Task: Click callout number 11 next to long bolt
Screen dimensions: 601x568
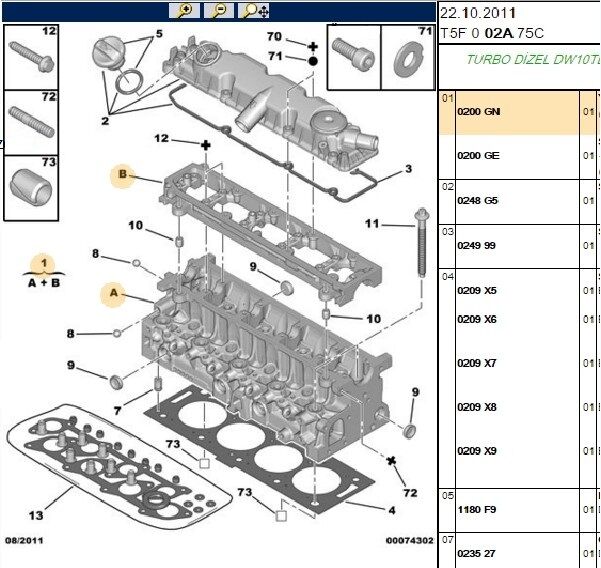Action: (x=372, y=222)
